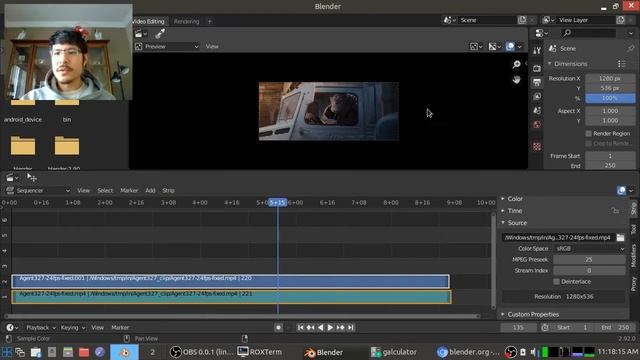640x360 pixels.
Task: Click the resolution percentage 100% slider
Action: pyautogui.click(x=610, y=98)
